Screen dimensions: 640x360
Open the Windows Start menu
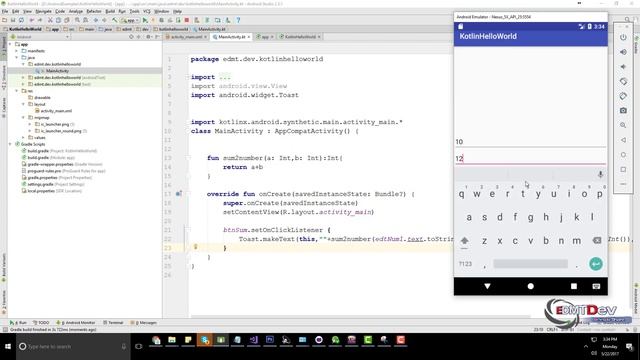[x=8, y=346]
